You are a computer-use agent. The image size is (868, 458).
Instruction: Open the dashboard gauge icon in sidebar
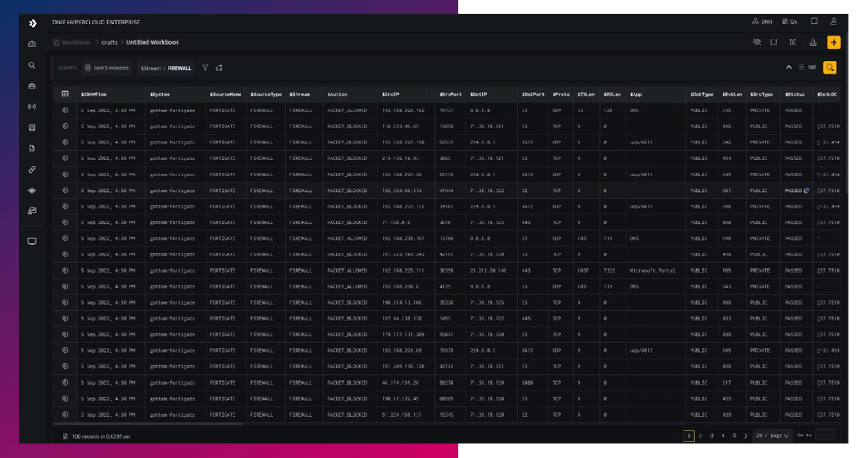click(32, 43)
